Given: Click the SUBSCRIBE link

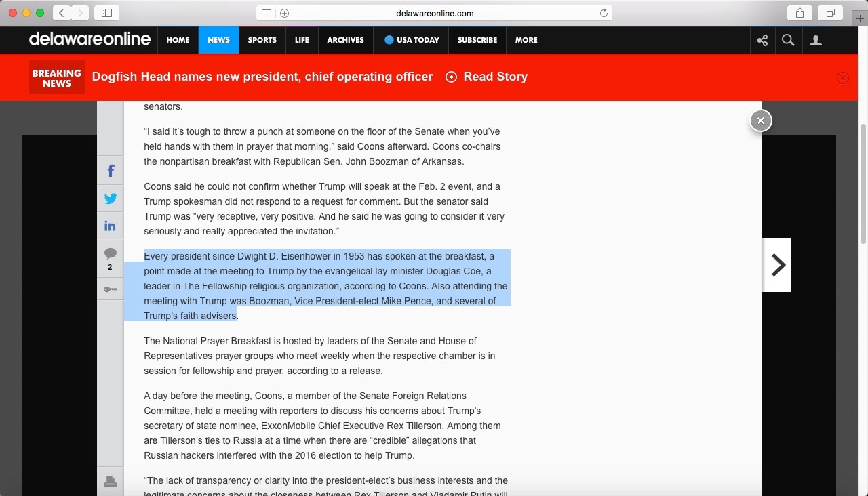Looking at the screenshot, I should click(477, 40).
